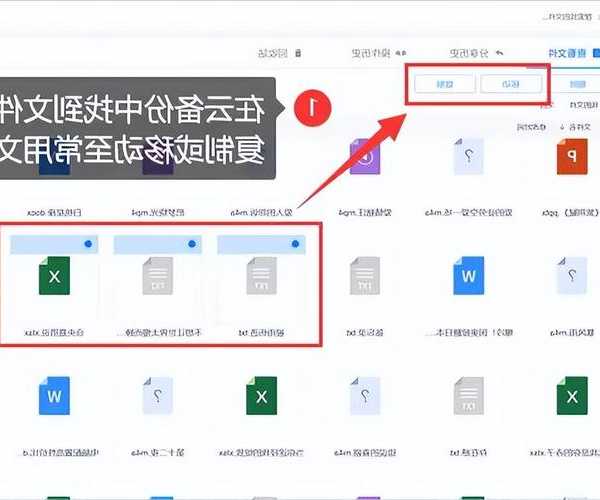The image size is (600, 500).
Task: Select the 查看文件 tab
Action: [573, 53]
